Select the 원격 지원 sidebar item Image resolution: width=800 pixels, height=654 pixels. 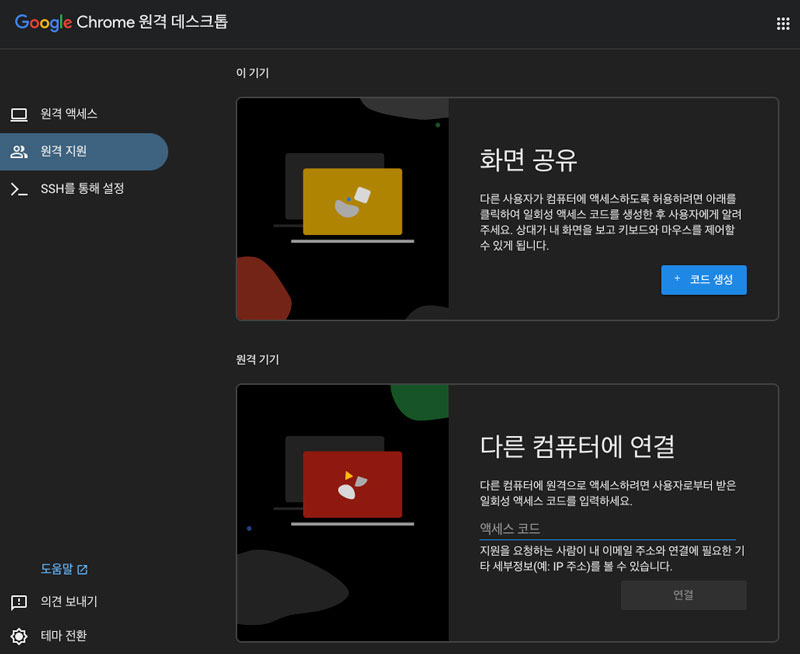pyautogui.click(x=84, y=152)
